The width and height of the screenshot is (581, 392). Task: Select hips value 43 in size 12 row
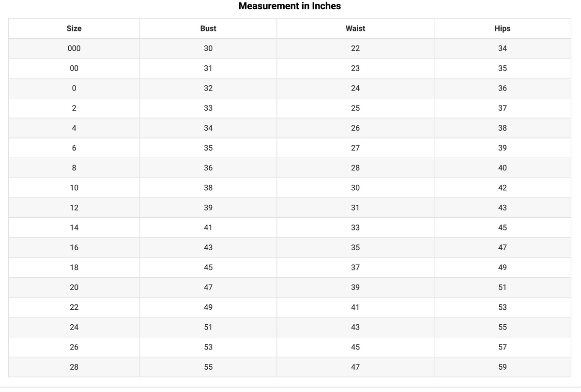[503, 208]
